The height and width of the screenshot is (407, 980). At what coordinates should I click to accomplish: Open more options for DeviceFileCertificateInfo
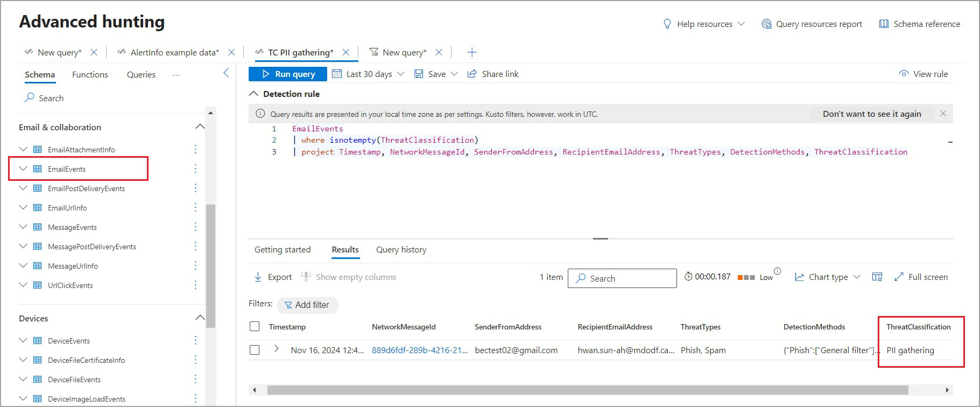[195, 360]
